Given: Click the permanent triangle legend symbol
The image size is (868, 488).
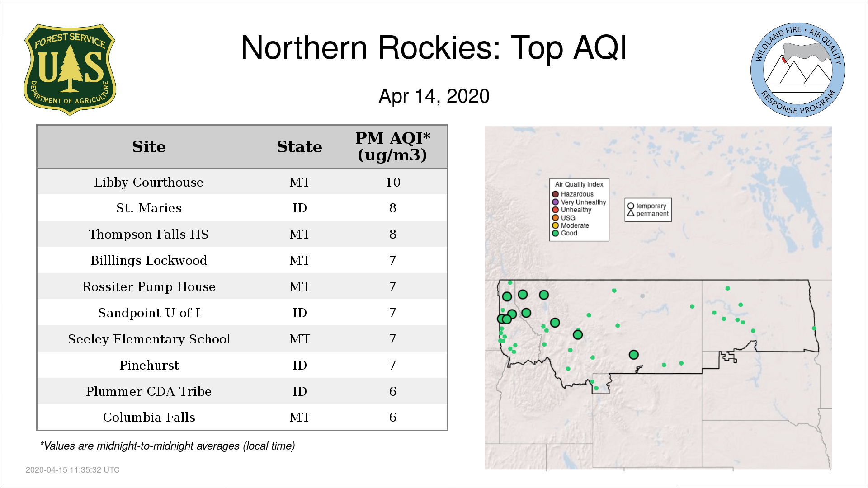Looking at the screenshot, I should 631,213.
